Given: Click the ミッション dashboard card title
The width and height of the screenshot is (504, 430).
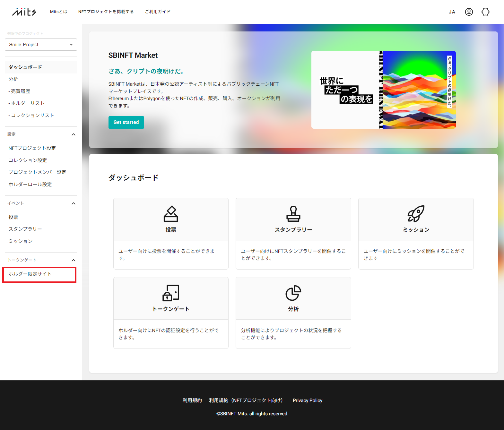Looking at the screenshot, I should point(416,230).
